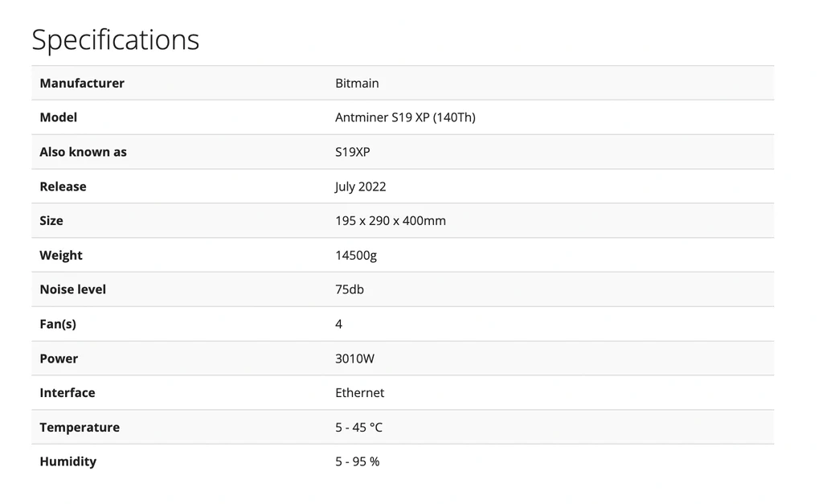Click the Release row label
823x504 pixels.
(63, 186)
